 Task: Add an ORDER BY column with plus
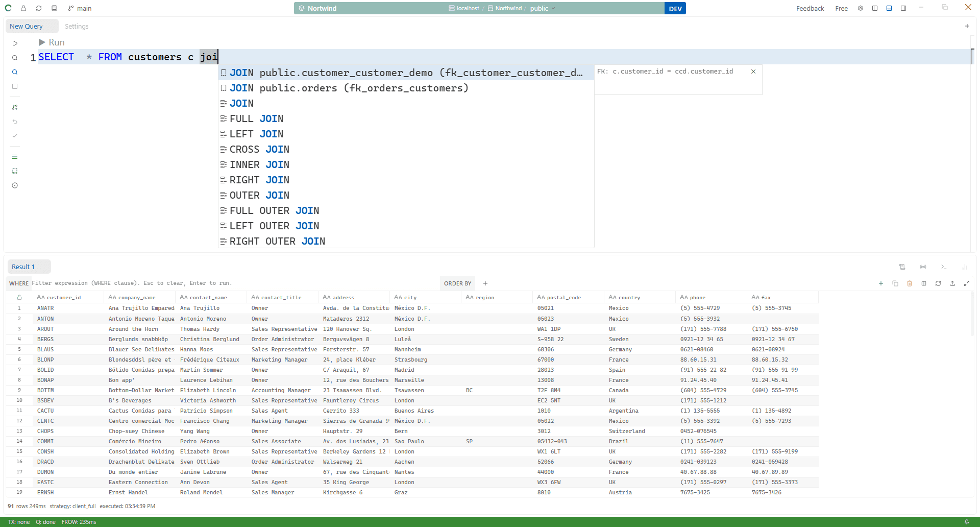[485, 283]
